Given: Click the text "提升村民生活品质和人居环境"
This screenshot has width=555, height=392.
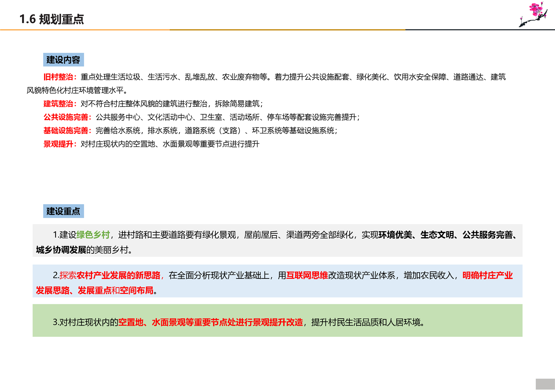Looking at the screenshot, I should point(366,322).
